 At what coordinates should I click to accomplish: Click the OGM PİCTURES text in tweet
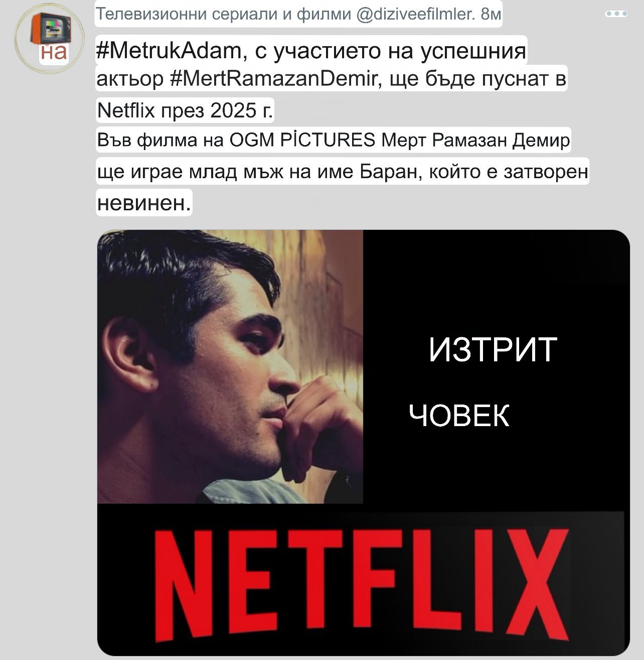302,140
